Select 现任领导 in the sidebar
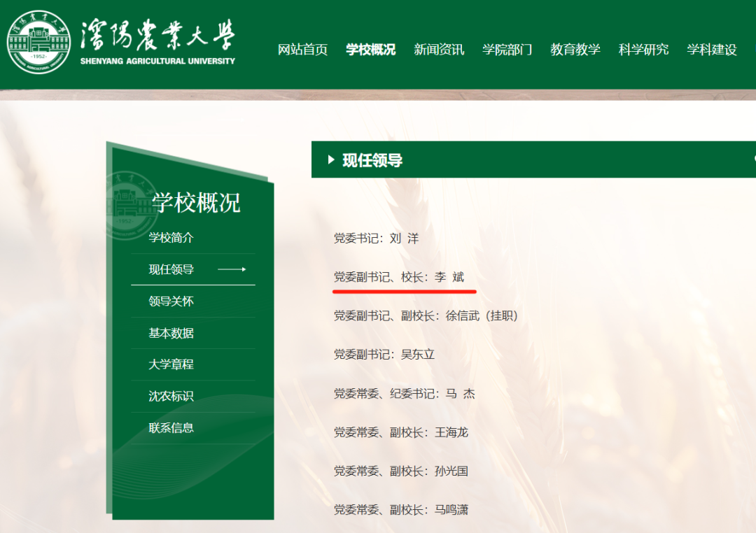This screenshot has width=756, height=533. coord(173,269)
